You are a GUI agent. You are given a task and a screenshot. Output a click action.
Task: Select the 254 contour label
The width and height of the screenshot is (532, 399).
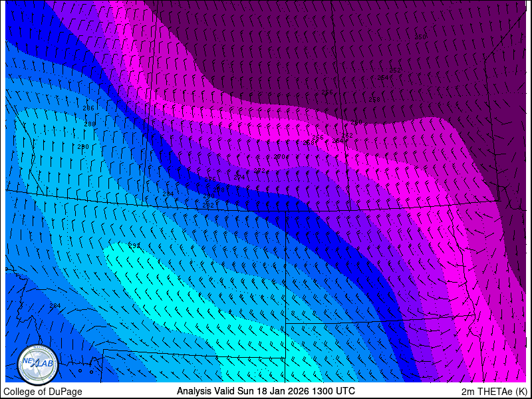383,78
